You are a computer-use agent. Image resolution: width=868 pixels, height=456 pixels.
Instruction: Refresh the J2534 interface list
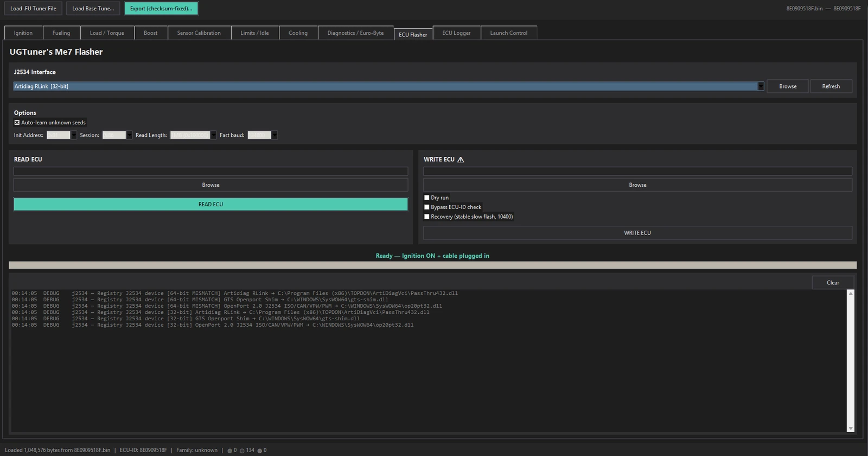[831, 86]
